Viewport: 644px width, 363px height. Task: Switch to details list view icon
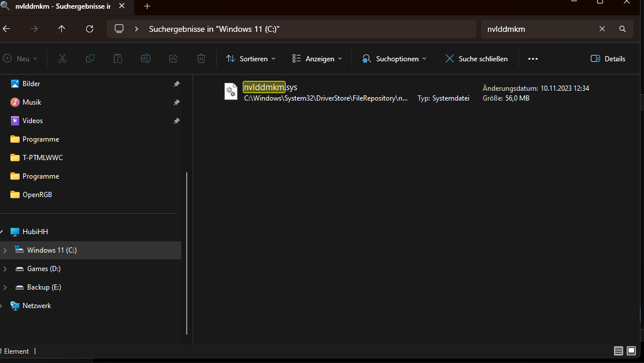[x=618, y=351]
